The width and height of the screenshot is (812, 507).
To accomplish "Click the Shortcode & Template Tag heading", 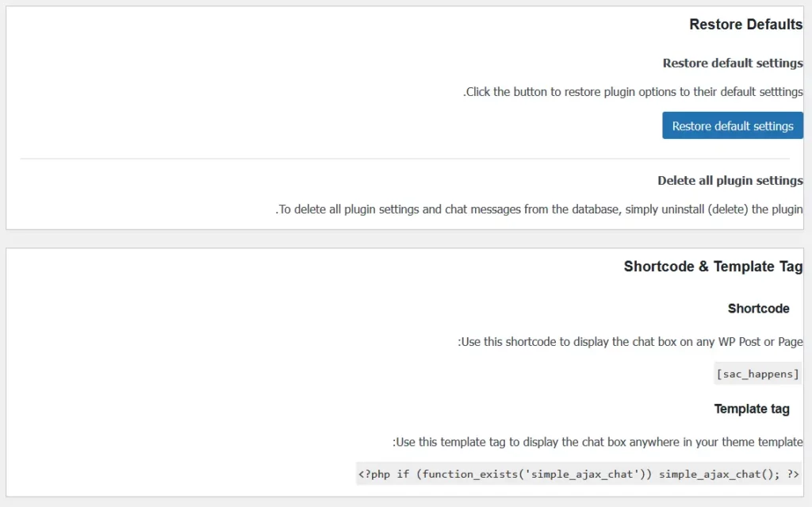I will 713,267.
